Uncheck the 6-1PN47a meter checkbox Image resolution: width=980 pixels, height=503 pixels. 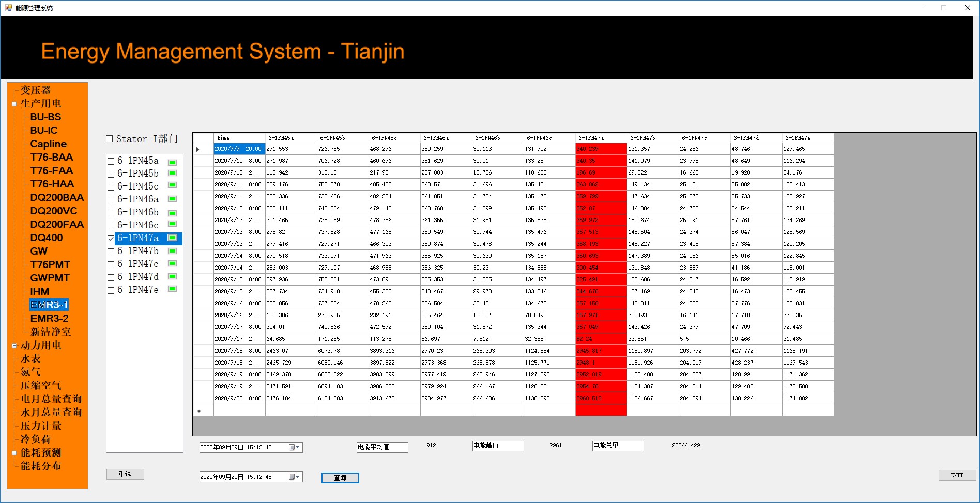(x=111, y=239)
